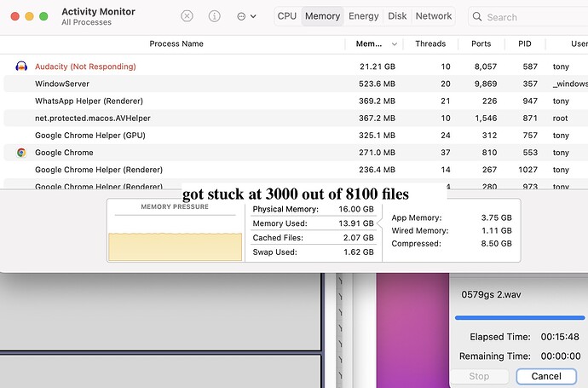This screenshot has width=588, height=388.
Task: Zoom Activity Monitor with the green button
Action: 43,16
